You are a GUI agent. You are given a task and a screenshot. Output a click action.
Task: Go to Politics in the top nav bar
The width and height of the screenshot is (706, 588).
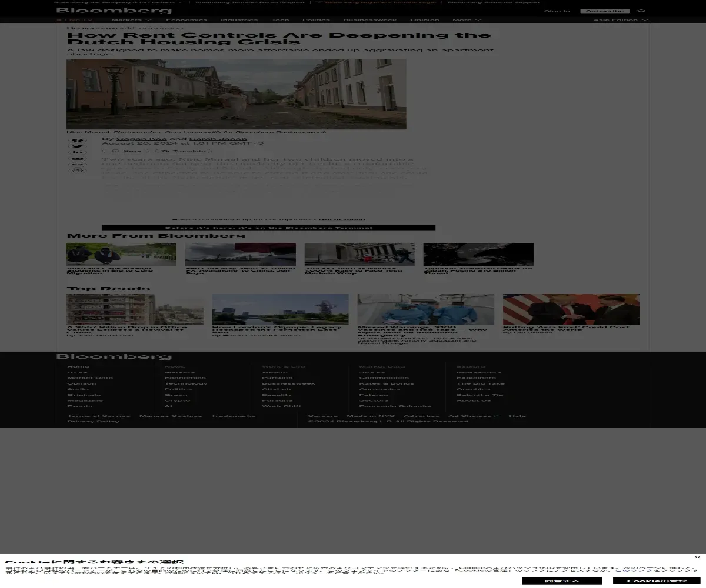(x=317, y=20)
